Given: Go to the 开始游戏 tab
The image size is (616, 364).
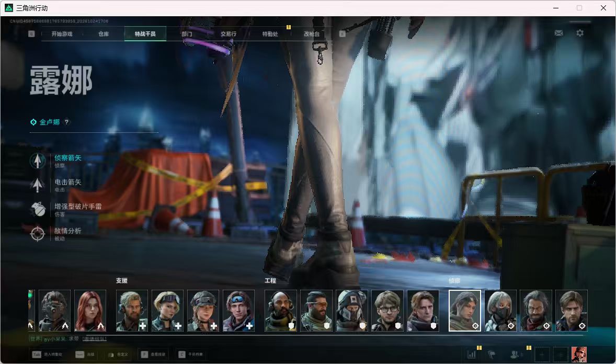Looking at the screenshot, I should (62, 34).
